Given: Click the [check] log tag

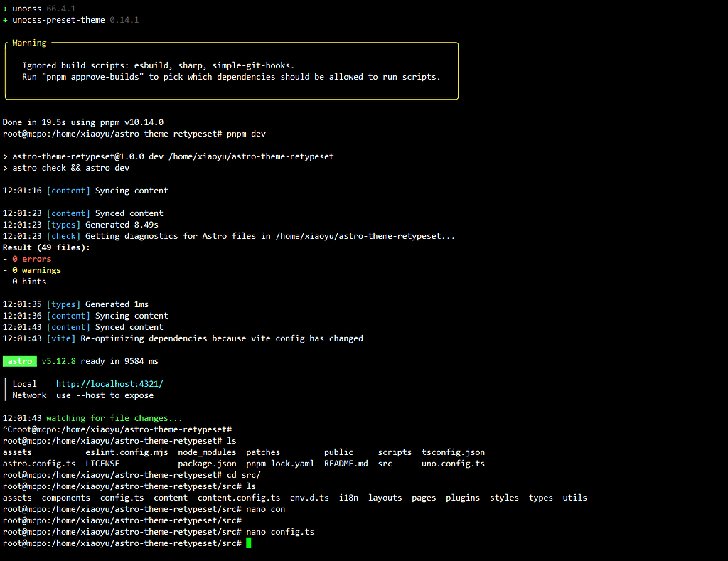Looking at the screenshot, I should click(x=63, y=236).
